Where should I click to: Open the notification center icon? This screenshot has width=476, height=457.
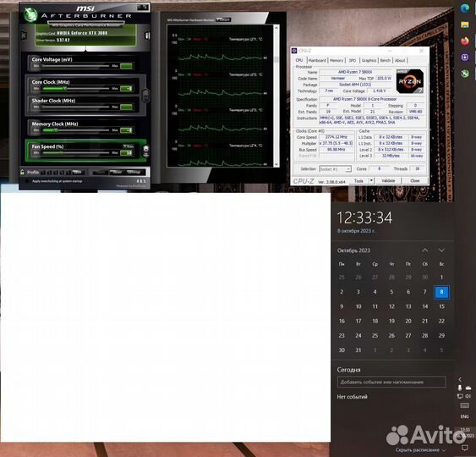coord(465,448)
